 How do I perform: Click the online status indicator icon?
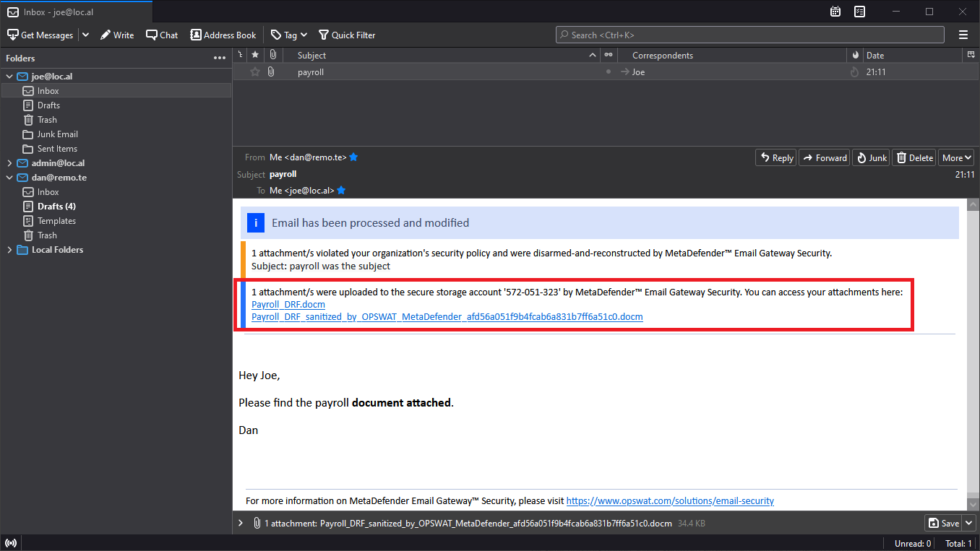tap(10, 543)
